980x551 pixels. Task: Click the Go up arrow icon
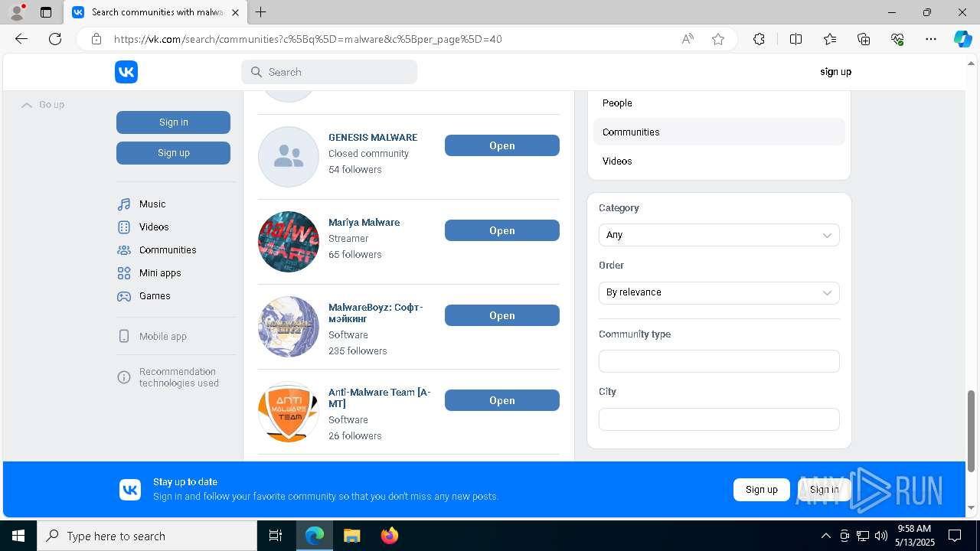point(27,105)
